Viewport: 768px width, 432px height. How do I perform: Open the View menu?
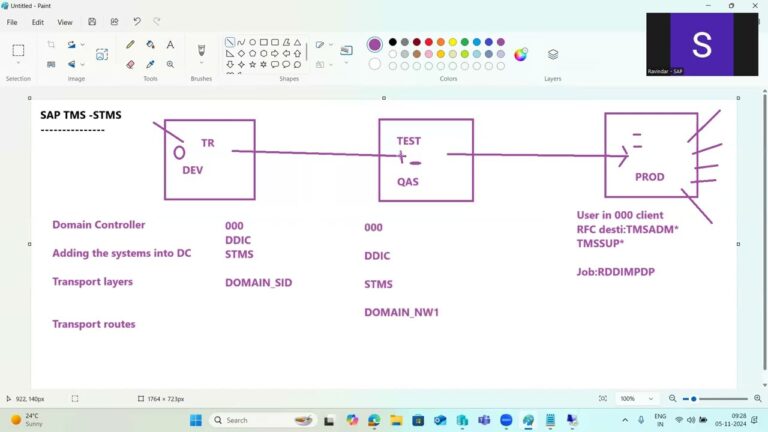[x=65, y=22]
